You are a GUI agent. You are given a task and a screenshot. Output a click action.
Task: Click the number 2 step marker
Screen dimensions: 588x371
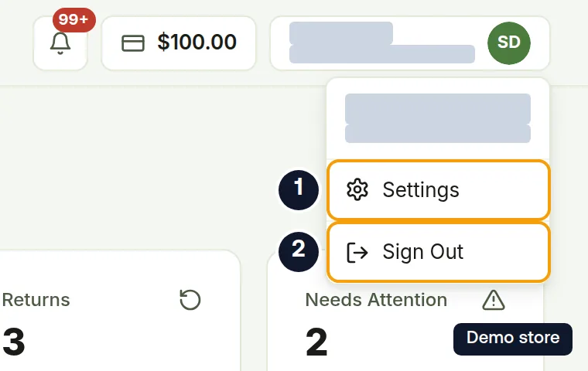(299, 251)
